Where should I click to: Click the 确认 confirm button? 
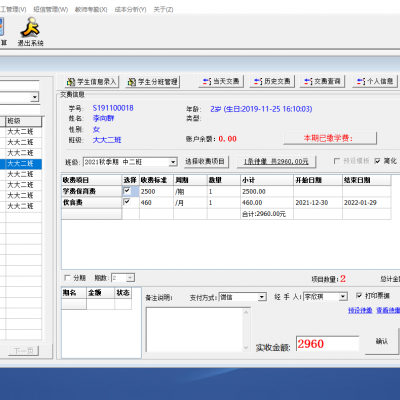click(382, 341)
